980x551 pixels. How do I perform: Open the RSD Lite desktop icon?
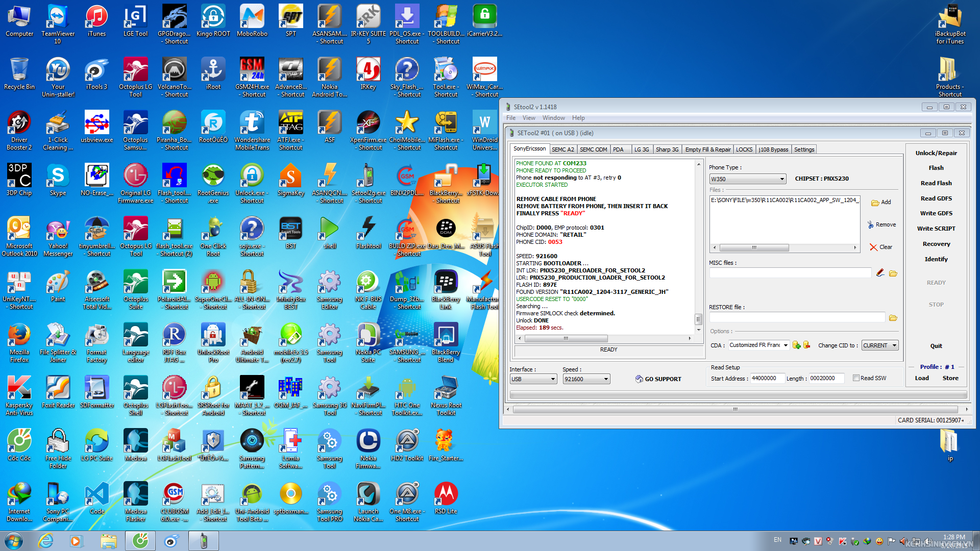[446, 498]
